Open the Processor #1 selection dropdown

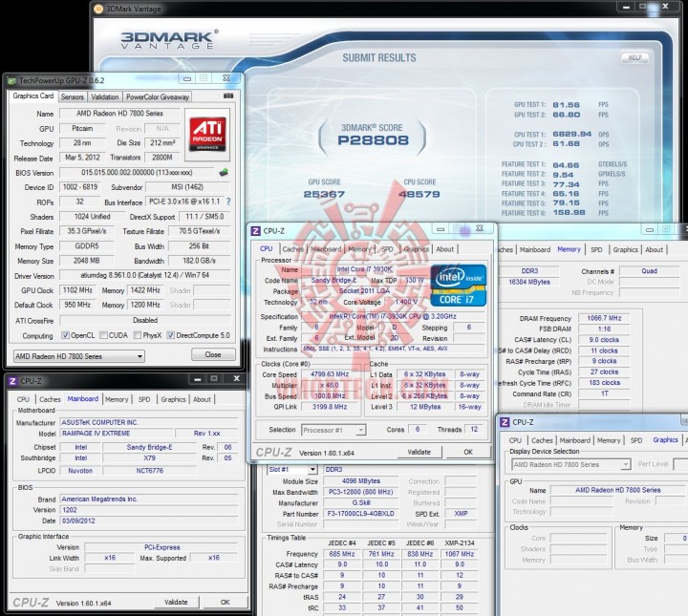click(x=333, y=430)
